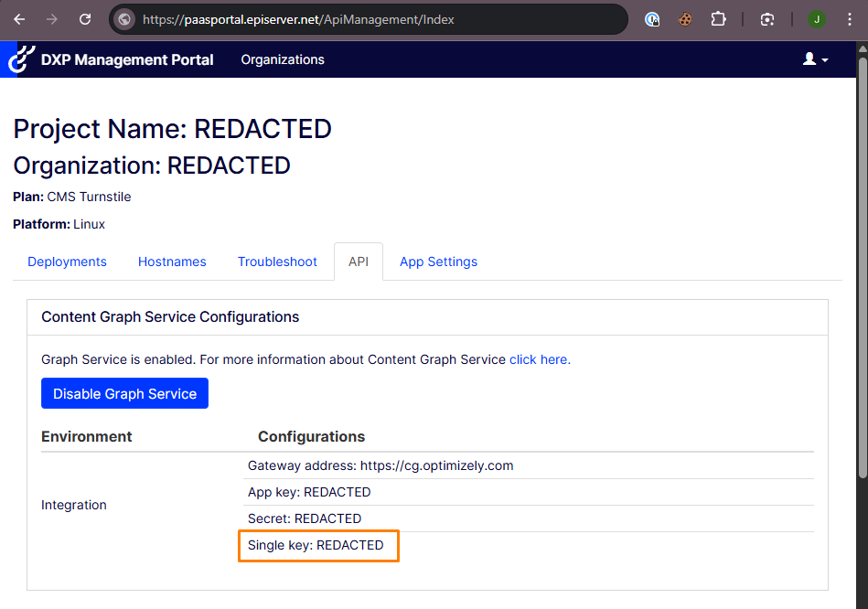
Task: Click the cookie extension icon
Action: 685,19
